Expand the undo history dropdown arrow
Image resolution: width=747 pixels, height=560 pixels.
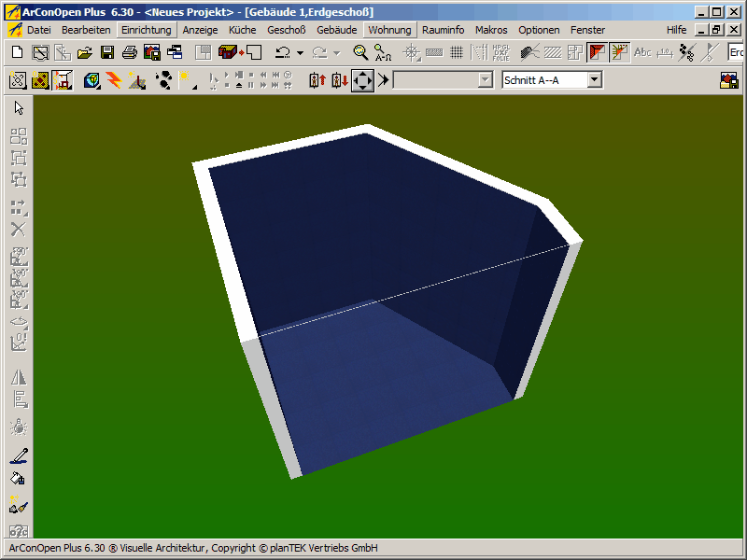pyautogui.click(x=300, y=53)
